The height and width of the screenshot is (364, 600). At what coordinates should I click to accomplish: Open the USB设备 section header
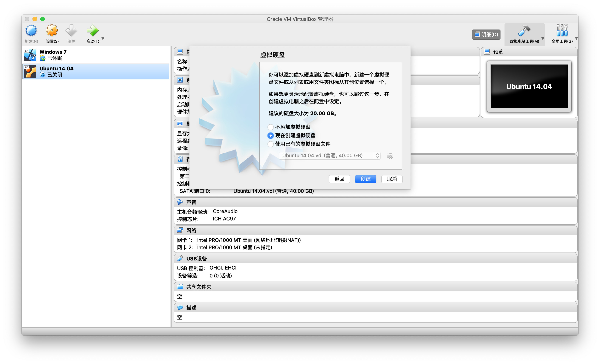click(376, 259)
